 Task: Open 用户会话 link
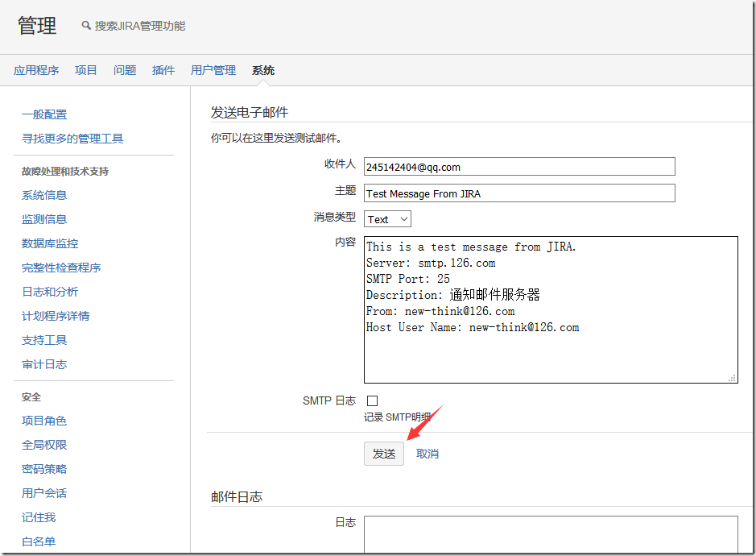point(44,493)
